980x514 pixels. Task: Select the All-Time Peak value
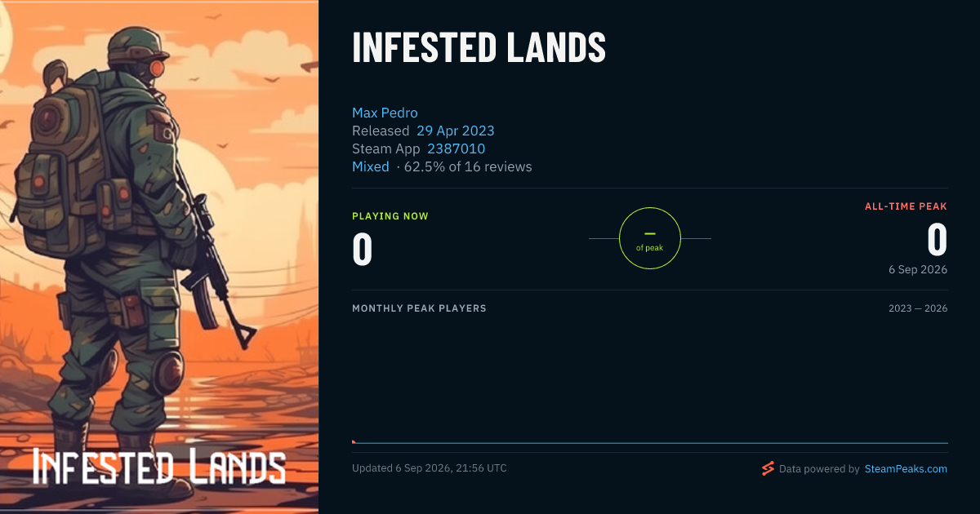coord(937,241)
